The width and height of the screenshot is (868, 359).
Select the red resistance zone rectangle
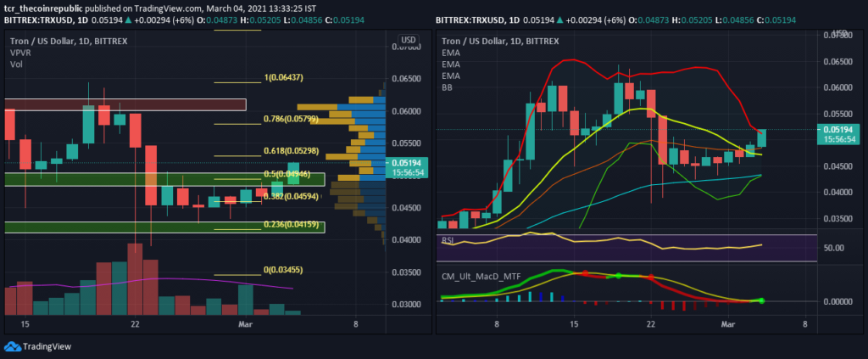point(125,104)
